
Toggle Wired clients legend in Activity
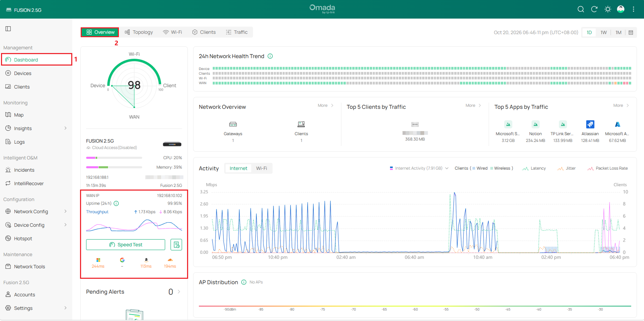tap(479, 168)
